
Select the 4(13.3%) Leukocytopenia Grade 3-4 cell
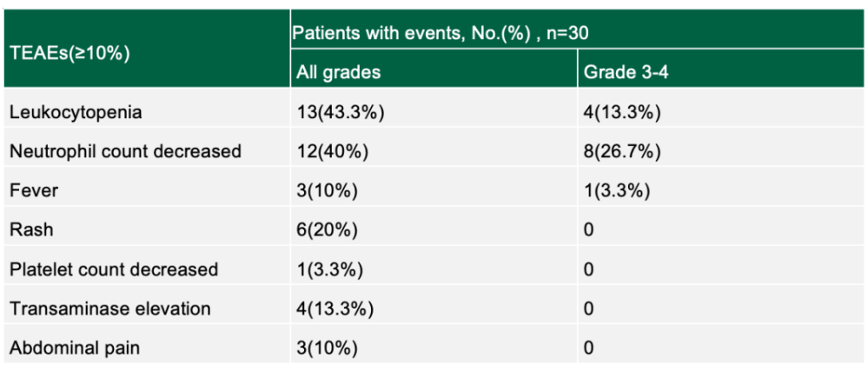pyautogui.click(x=622, y=112)
